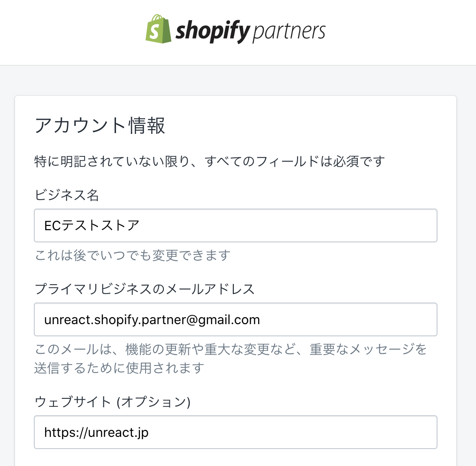Image resolution: width=476 pixels, height=466 pixels.
Task: Click the 'https://' prefix in website field
Action: pyautogui.click(x=63, y=432)
